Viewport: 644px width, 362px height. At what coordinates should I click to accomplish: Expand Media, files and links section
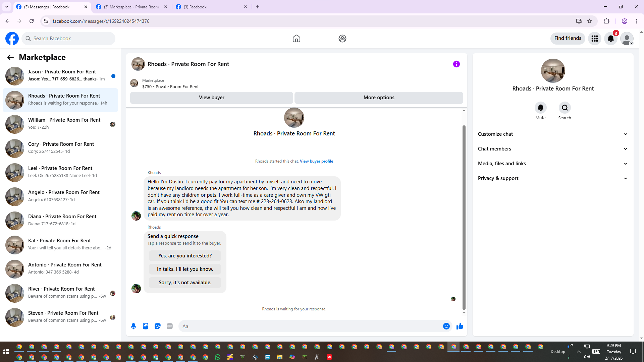click(x=552, y=164)
